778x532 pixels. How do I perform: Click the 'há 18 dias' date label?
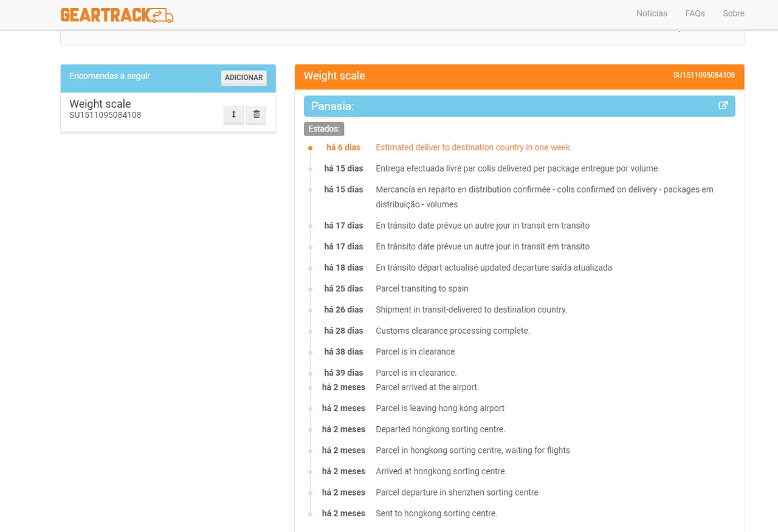pyautogui.click(x=343, y=268)
